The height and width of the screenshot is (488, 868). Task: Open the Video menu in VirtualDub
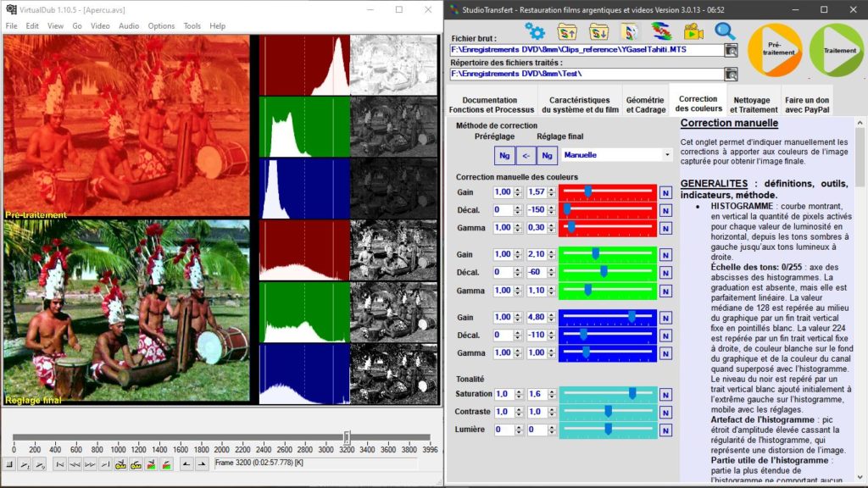[x=100, y=26]
